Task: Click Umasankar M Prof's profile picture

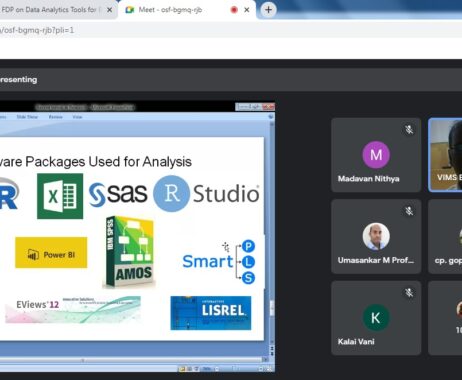Action: [x=376, y=236]
